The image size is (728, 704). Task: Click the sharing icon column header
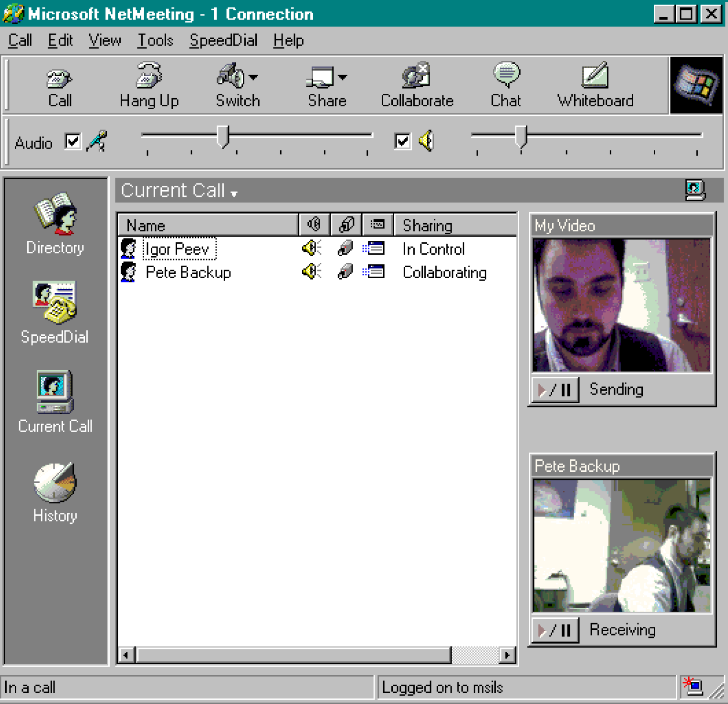pyautogui.click(x=378, y=225)
